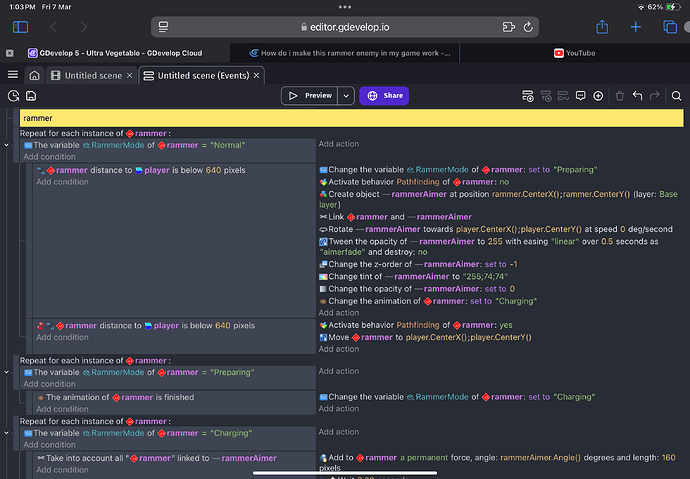The height and width of the screenshot is (479, 690).
Task: Collapse the RammerMode = "Normal" event
Action: click(x=7, y=145)
